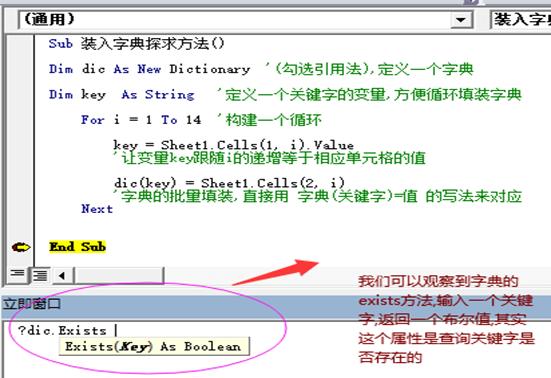Click the highlighted End Sub line
Viewport: 551px width, 378px height.
pyautogui.click(x=77, y=247)
